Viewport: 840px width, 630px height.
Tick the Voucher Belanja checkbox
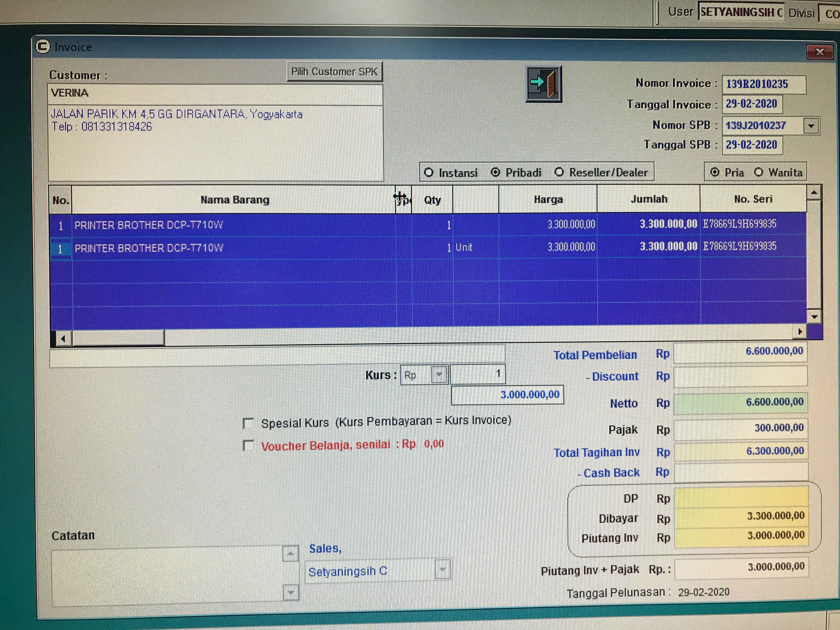click(248, 445)
